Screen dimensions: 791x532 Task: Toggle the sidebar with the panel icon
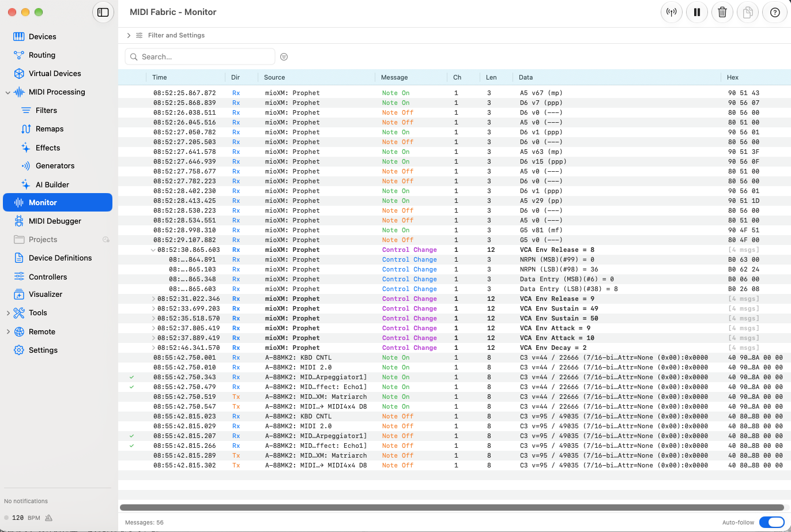[x=103, y=12]
